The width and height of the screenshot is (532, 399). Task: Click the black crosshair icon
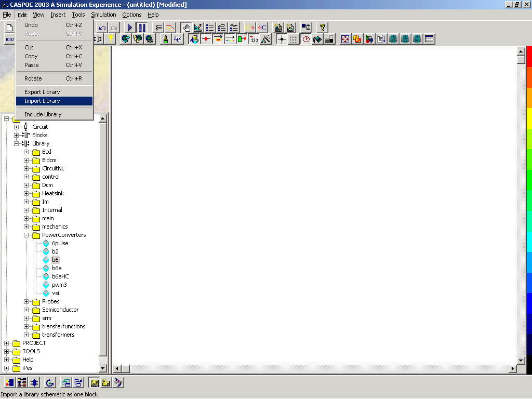click(282, 39)
